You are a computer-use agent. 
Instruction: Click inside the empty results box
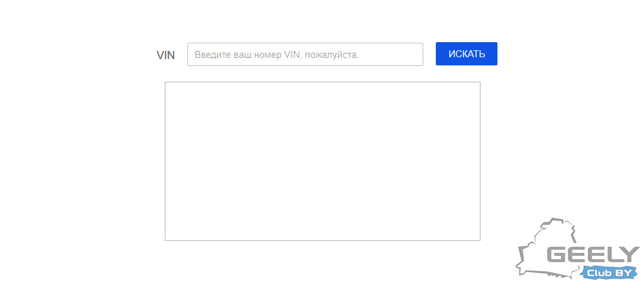pos(323,161)
